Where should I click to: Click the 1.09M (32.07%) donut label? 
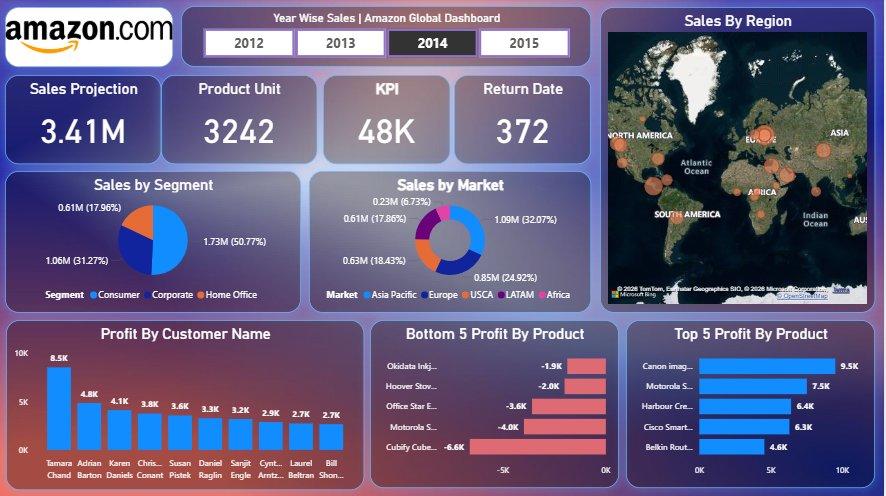coord(525,220)
